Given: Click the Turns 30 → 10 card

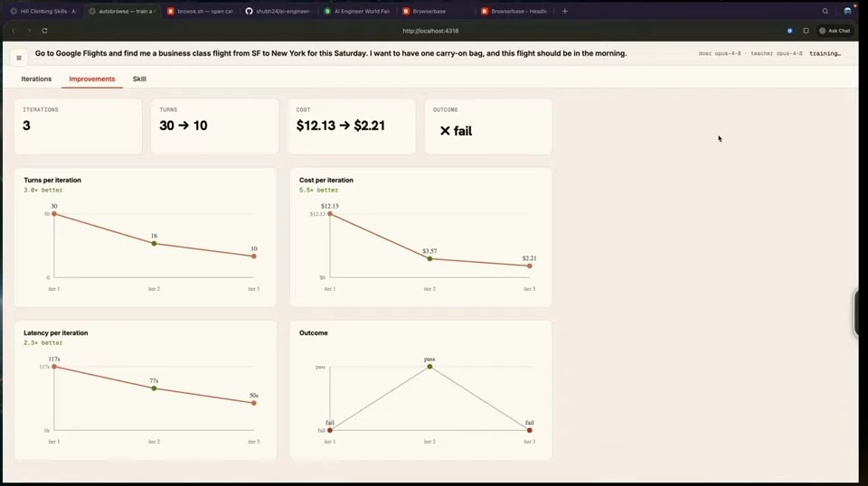Looking at the screenshot, I should click(x=214, y=126).
